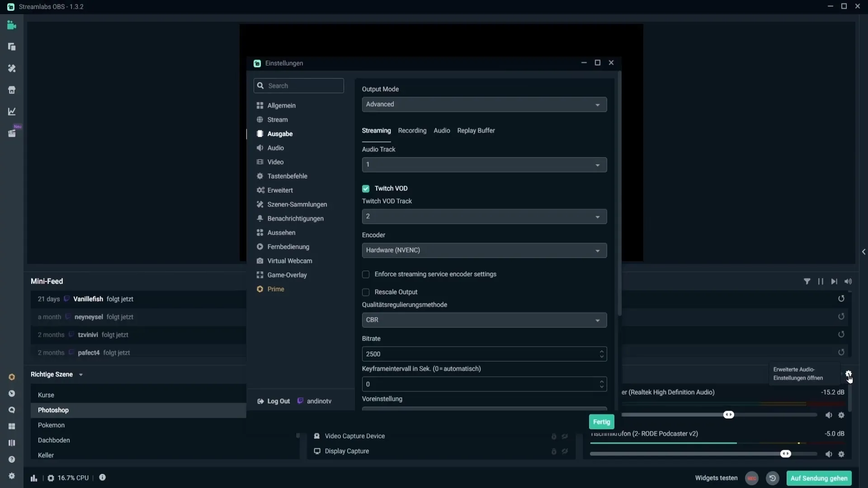Start recording with the REC button
Image resolution: width=868 pixels, height=488 pixels.
[752, 478]
